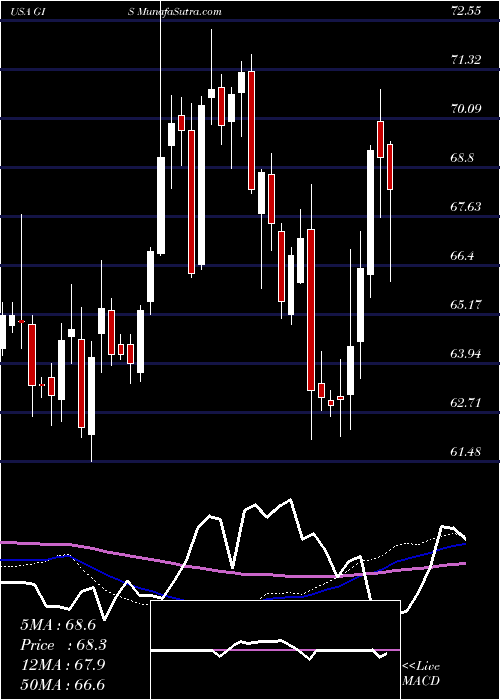Click the last red candlestick on the right

click(x=390, y=167)
